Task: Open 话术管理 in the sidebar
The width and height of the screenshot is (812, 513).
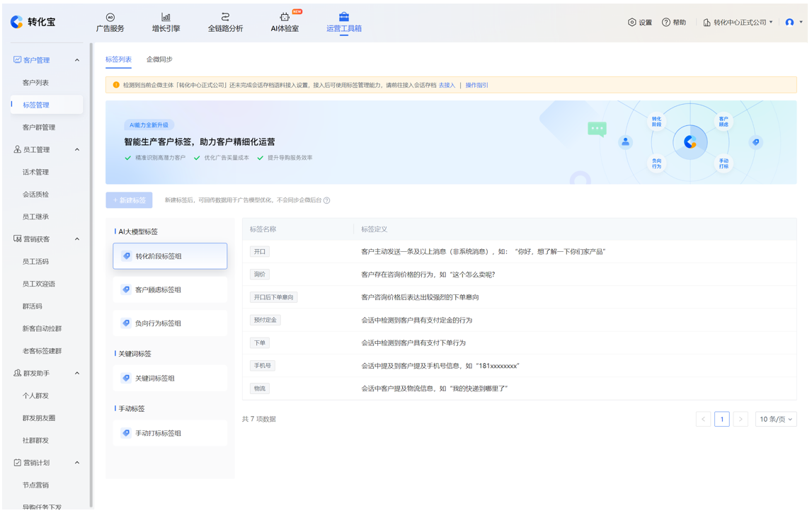Action: [x=35, y=172]
